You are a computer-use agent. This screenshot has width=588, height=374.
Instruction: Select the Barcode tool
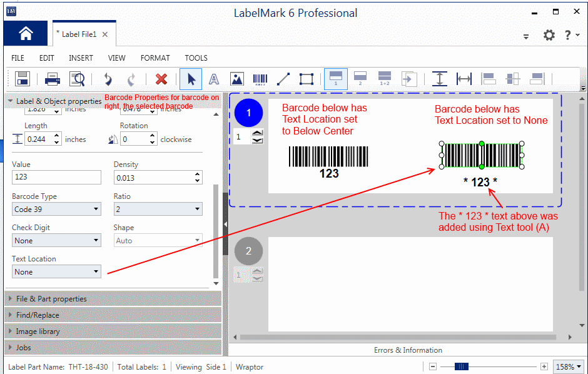coord(260,79)
